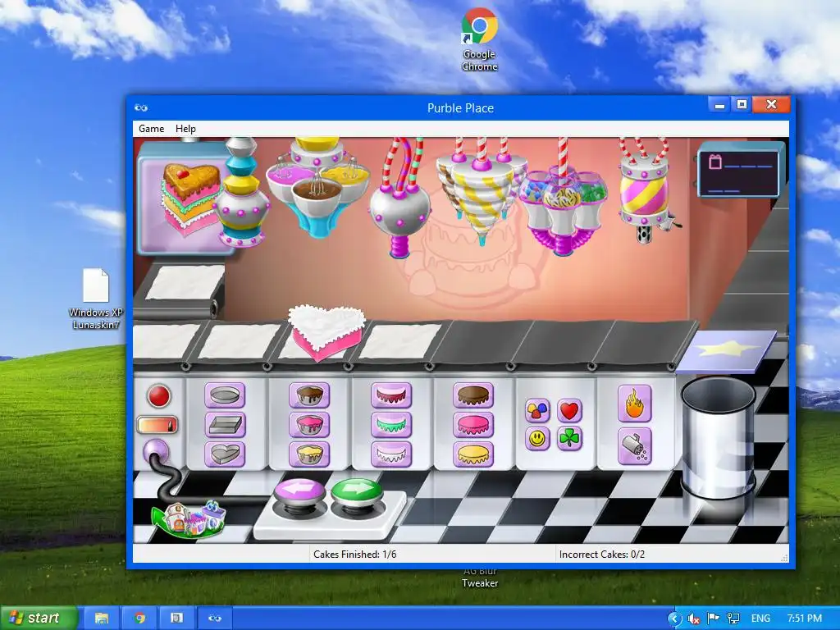Apply the chocolate top frosting
The width and height of the screenshot is (840, 630).
[x=473, y=396]
